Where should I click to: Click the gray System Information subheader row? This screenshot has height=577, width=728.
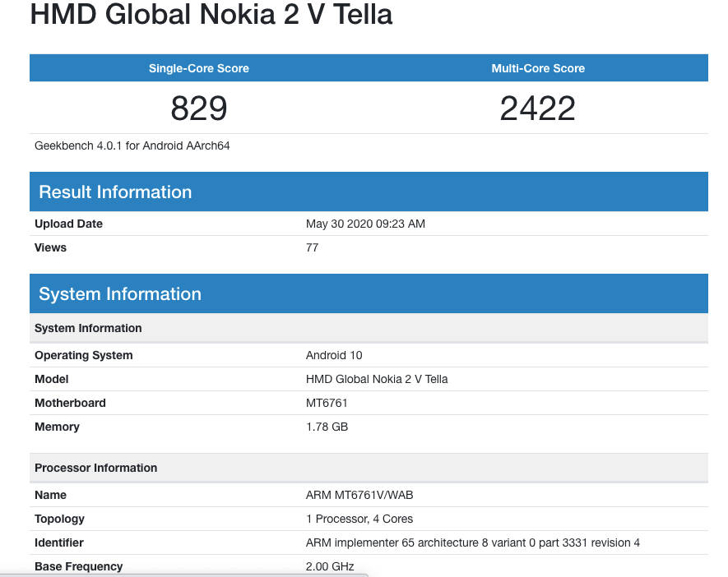click(369, 328)
